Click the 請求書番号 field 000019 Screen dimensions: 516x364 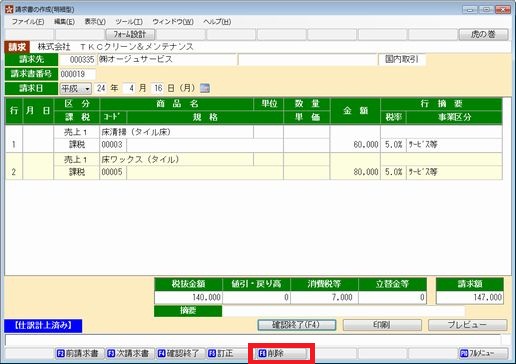77,74
